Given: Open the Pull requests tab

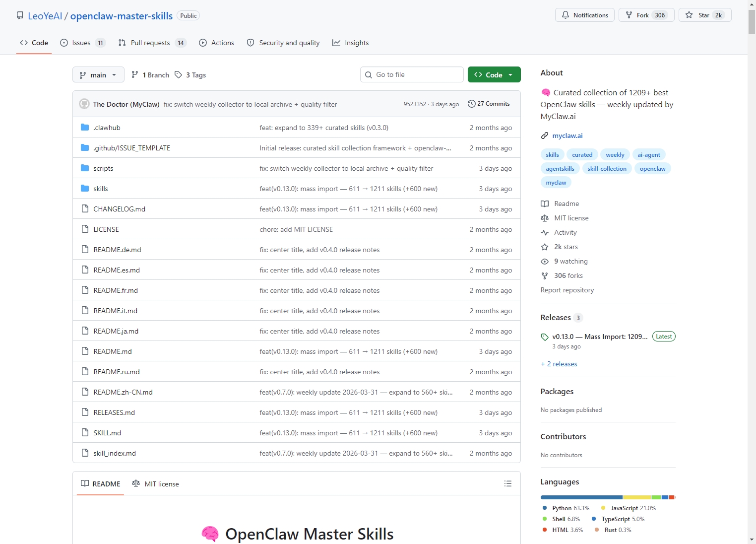Looking at the screenshot, I should point(152,43).
